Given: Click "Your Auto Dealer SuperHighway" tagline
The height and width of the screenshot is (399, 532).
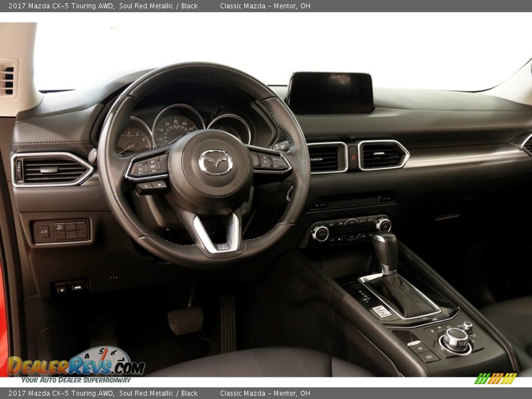Looking at the screenshot, I should [x=76, y=380].
